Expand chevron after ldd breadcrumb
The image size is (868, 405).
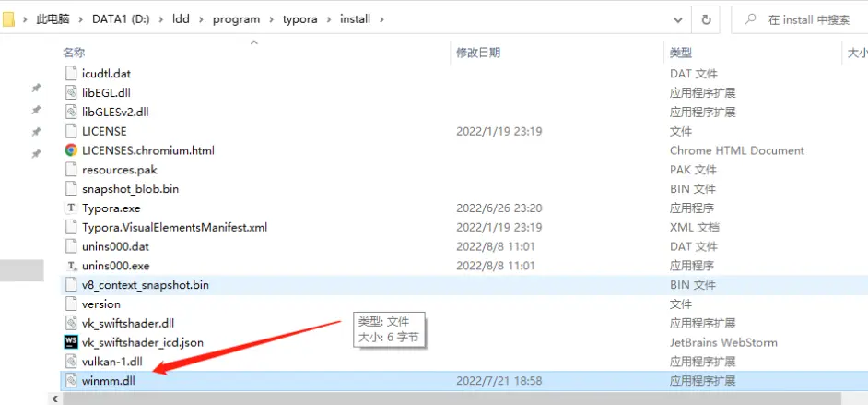point(201,19)
